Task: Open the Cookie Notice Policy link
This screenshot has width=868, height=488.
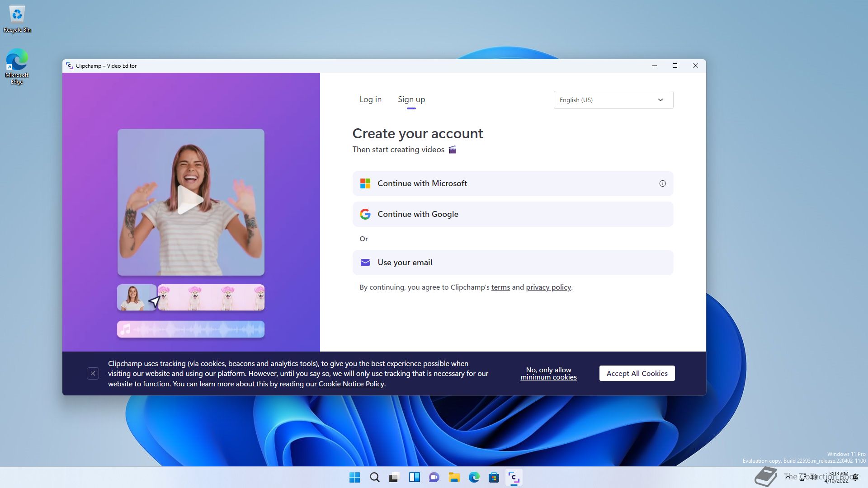Action: tap(351, 384)
